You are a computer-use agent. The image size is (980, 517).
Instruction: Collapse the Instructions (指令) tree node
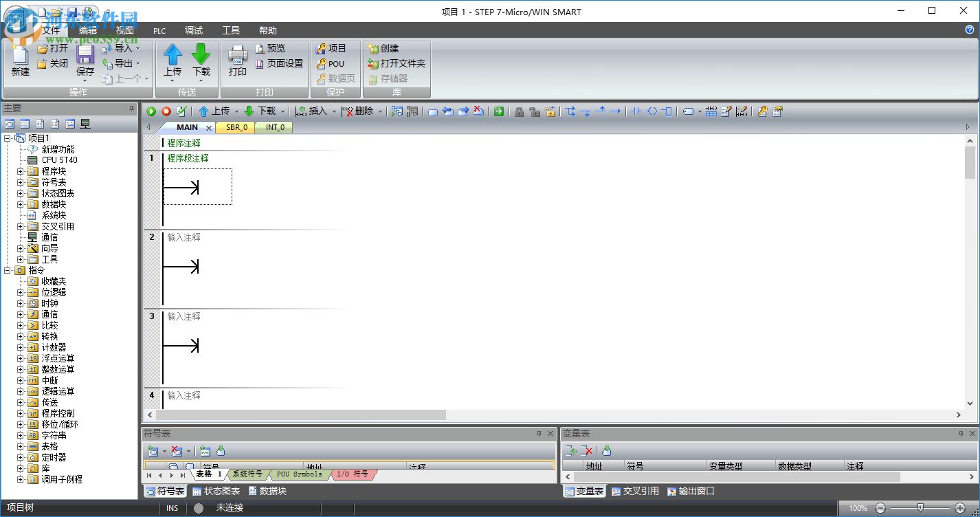(x=8, y=270)
